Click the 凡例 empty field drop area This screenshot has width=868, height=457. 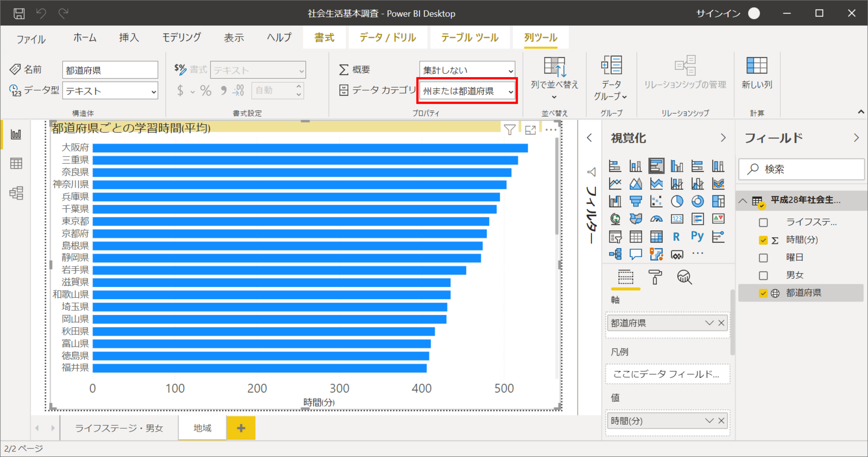(x=667, y=374)
